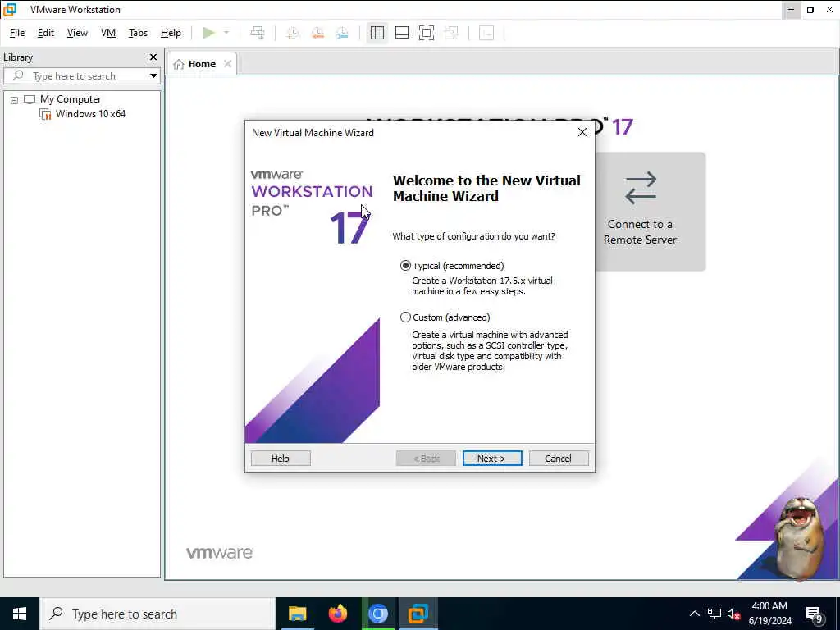Toggle the Show Library sidebar icon
This screenshot has height=630, width=840.
coord(377,33)
